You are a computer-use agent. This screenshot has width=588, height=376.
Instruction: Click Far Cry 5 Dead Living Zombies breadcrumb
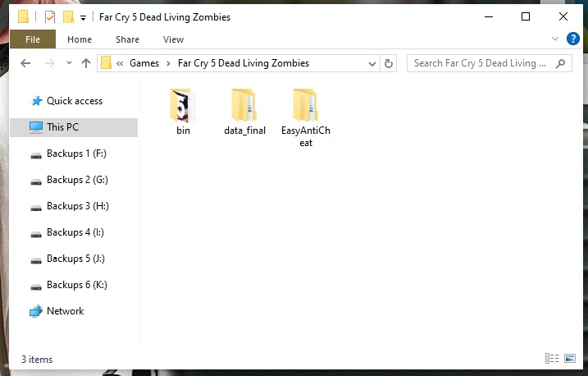(x=244, y=63)
